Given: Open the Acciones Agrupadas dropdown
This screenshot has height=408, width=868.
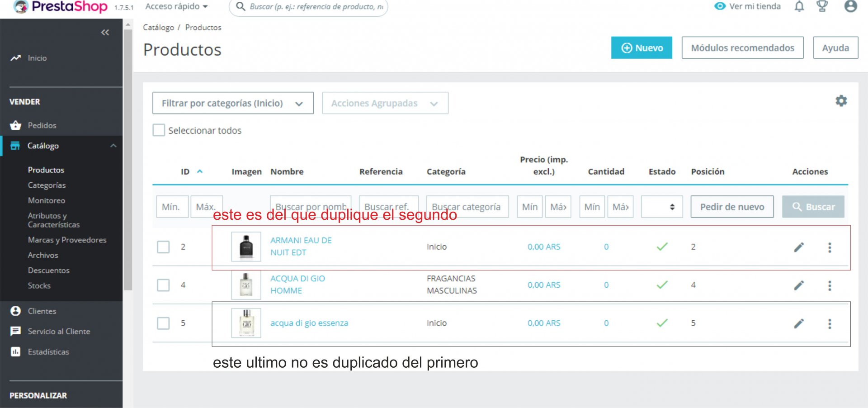Looking at the screenshot, I should click(x=385, y=103).
